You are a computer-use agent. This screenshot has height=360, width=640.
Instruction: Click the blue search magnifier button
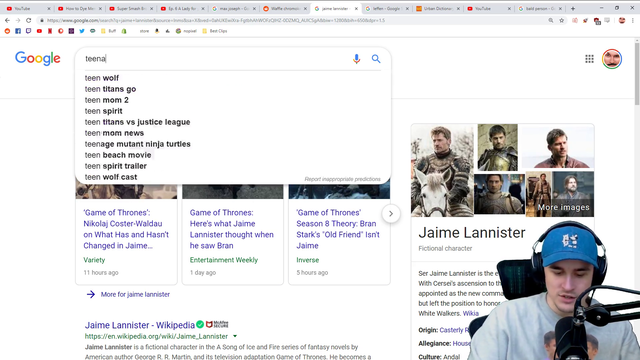click(x=376, y=59)
